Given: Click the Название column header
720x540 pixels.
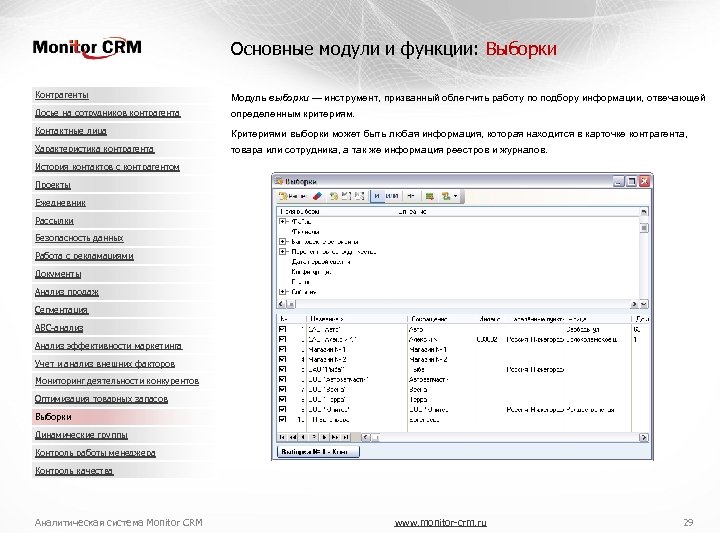Looking at the screenshot, I should (357, 319).
